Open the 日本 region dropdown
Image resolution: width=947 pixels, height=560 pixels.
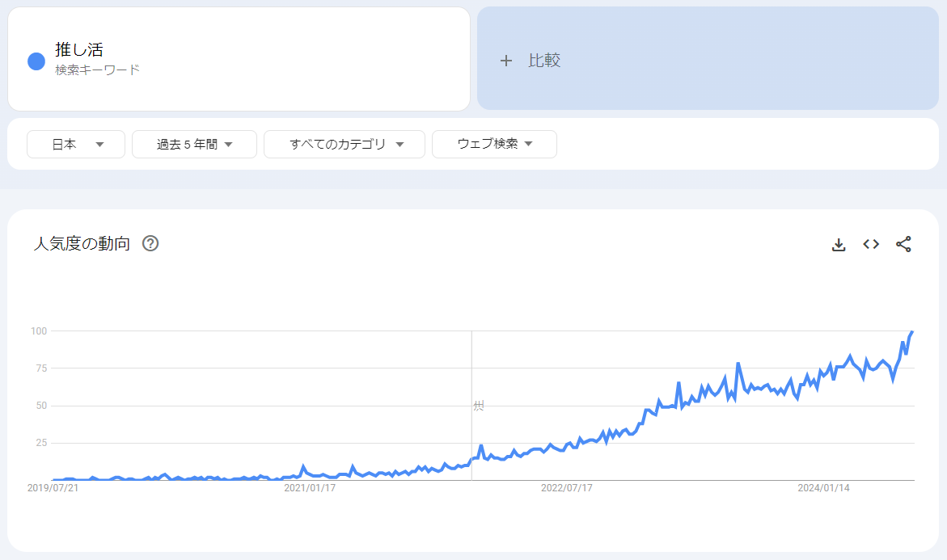click(x=76, y=144)
